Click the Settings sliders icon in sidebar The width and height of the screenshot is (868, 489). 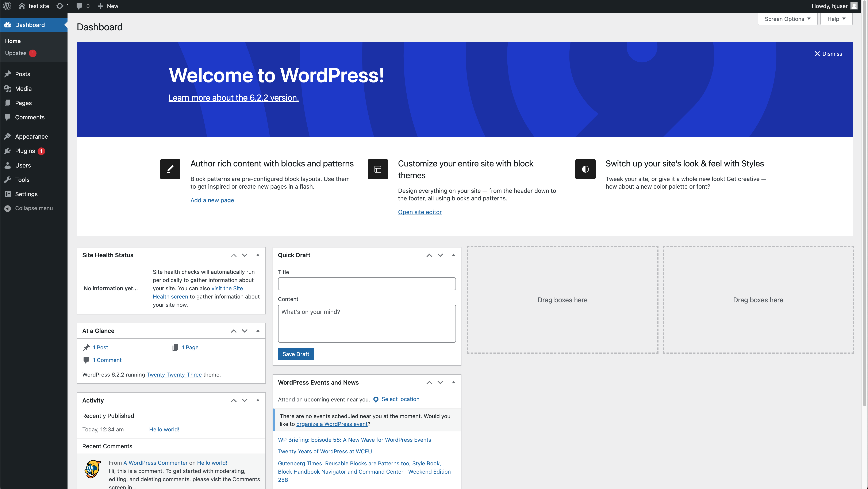coord(8,194)
